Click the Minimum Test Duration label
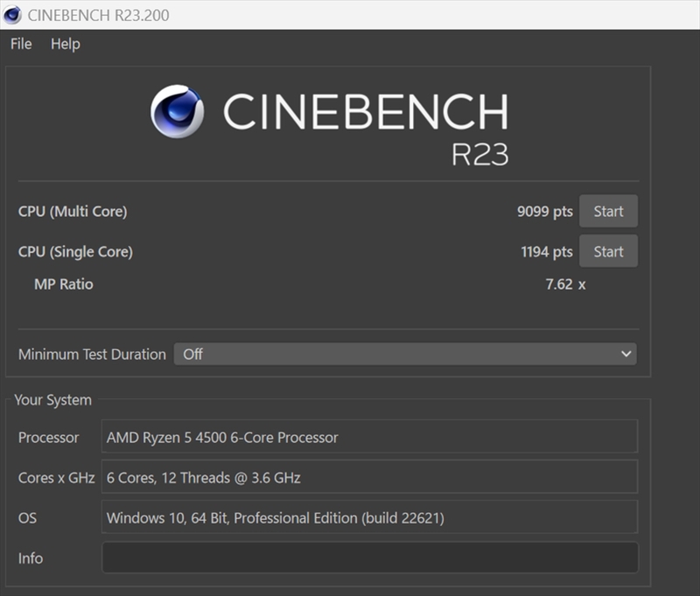This screenshot has width=700, height=596. click(x=92, y=354)
